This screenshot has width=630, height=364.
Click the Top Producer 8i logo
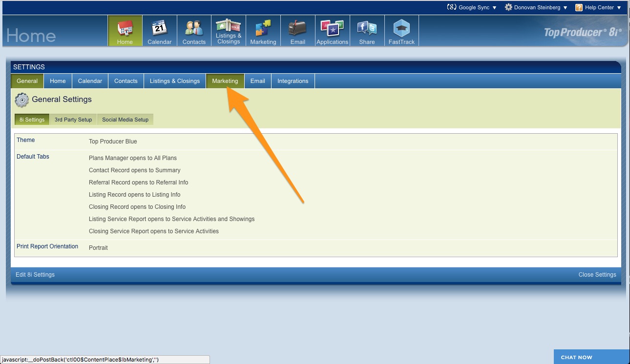(583, 32)
